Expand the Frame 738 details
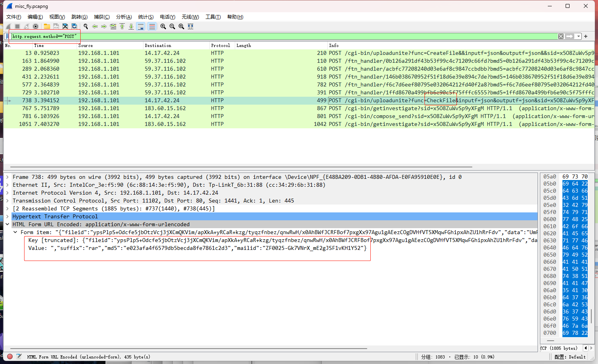Screen dimensions: 598x364 tap(8, 177)
